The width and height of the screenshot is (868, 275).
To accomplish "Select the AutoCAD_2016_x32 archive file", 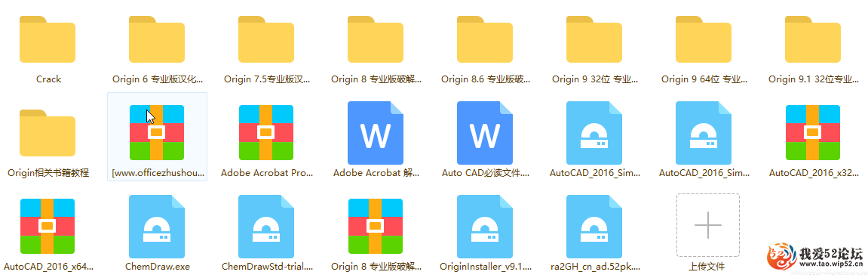I will click(x=813, y=132).
